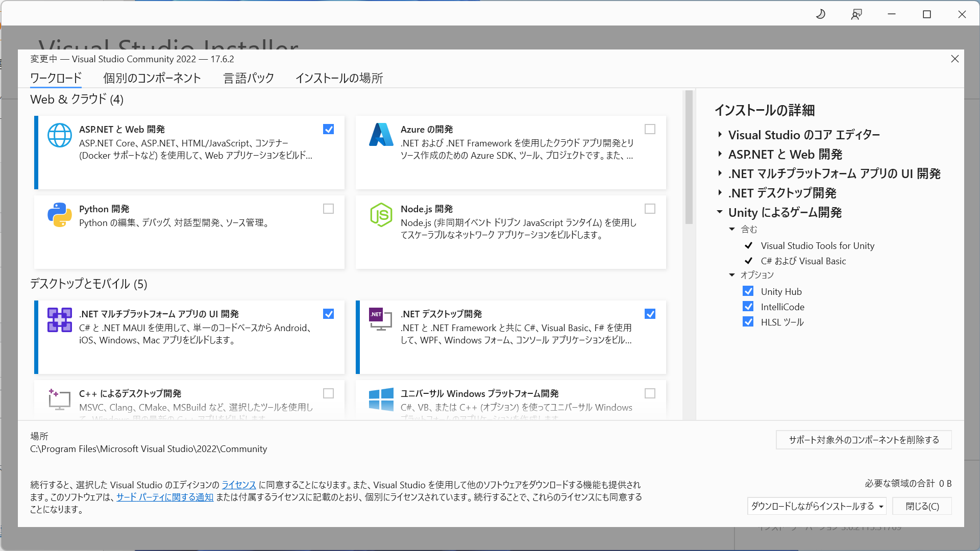The image size is (980, 551).
Task: Click the Universal Windows Platform logo icon
Action: (381, 399)
